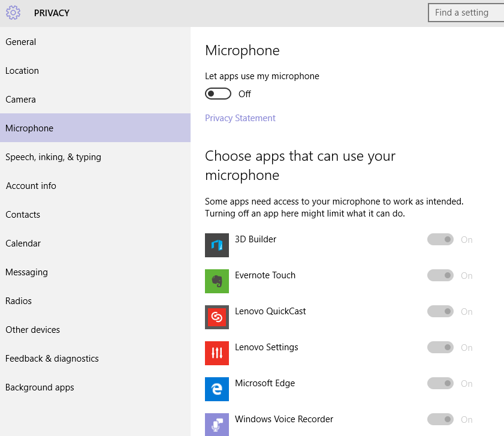The width and height of the screenshot is (504, 436).
Task: Open the Location privacy section
Action: pyautogui.click(x=95, y=71)
